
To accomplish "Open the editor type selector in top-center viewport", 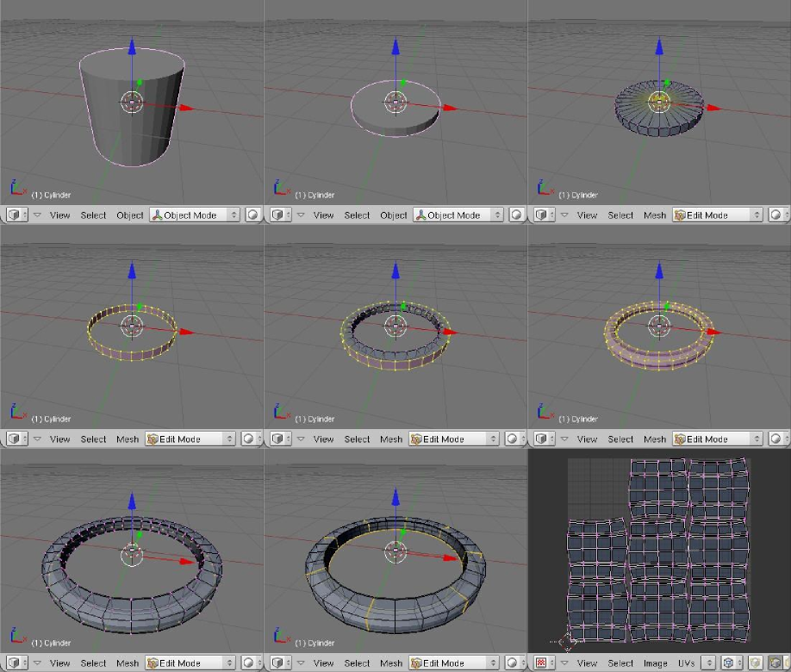I will click(281, 215).
